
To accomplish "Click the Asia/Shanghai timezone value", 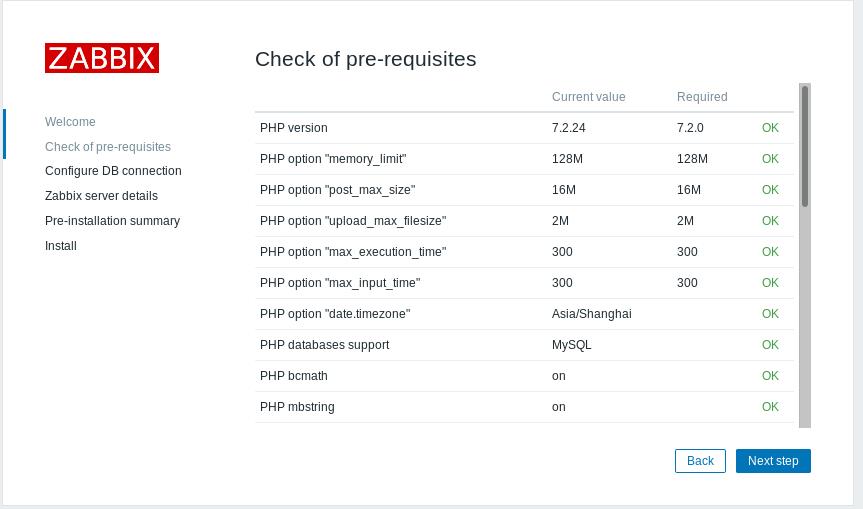I will tap(591, 314).
